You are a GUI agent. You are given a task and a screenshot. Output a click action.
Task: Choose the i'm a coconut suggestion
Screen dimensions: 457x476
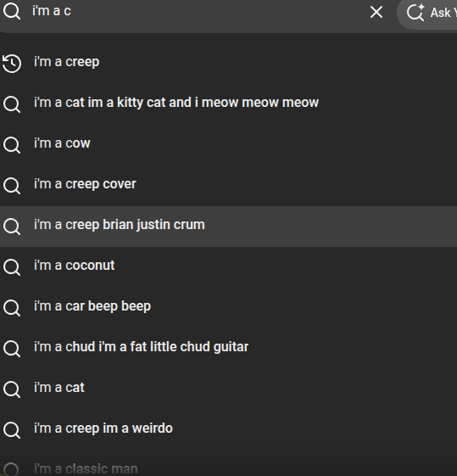[228, 266]
